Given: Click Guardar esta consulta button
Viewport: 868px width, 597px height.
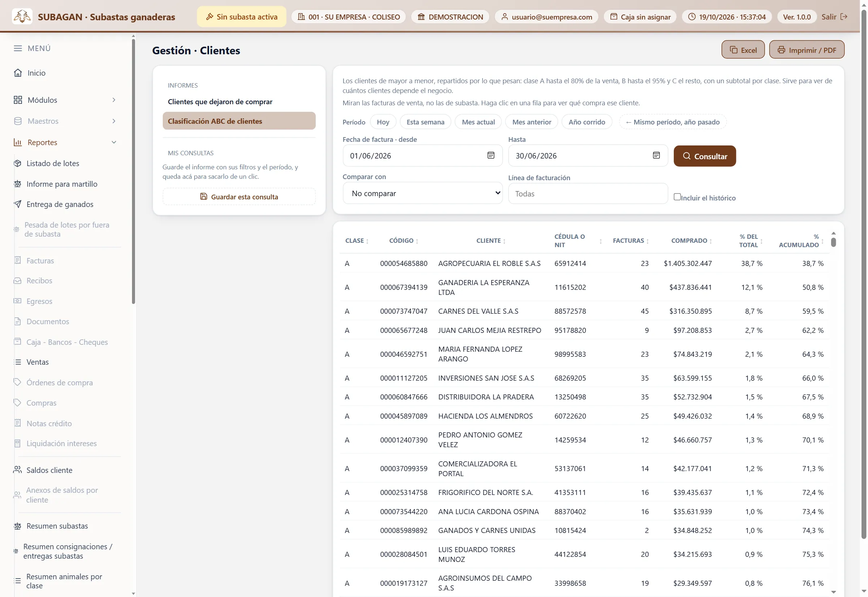Looking at the screenshot, I should [239, 197].
